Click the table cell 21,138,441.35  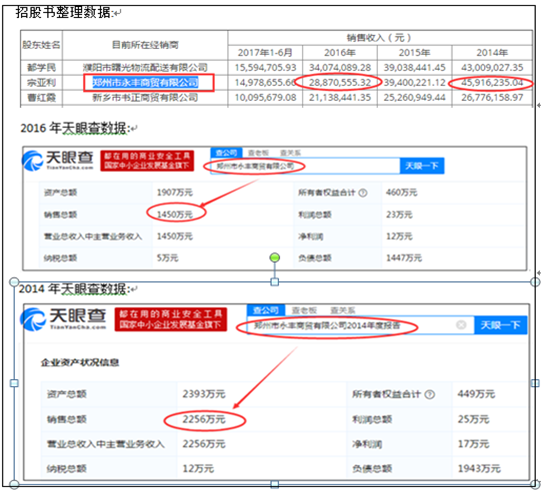coord(340,98)
